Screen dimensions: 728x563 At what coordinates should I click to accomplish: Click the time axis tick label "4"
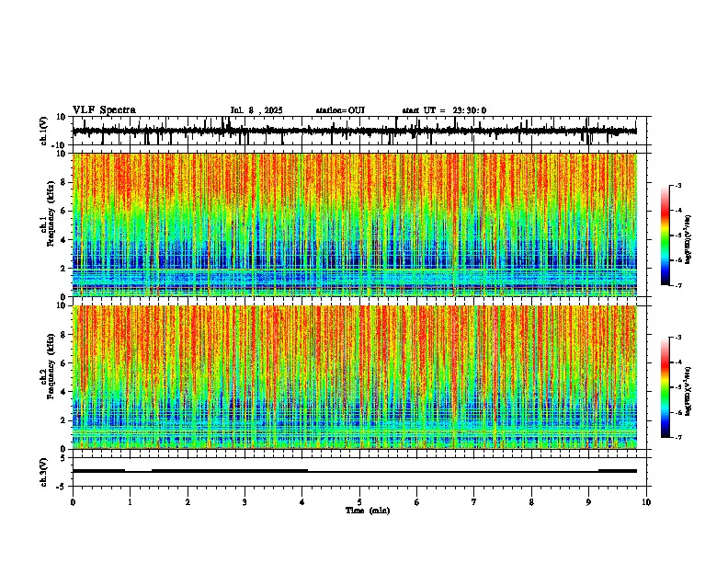click(x=302, y=502)
